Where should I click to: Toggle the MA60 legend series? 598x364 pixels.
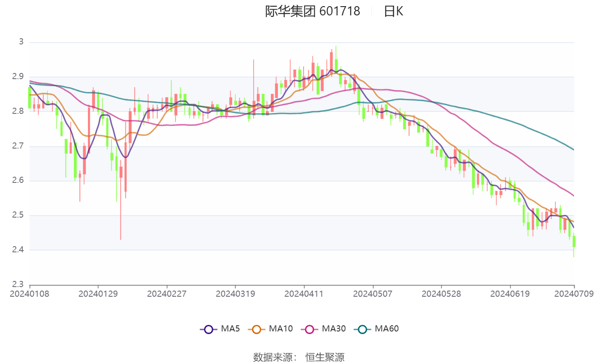[376, 328]
